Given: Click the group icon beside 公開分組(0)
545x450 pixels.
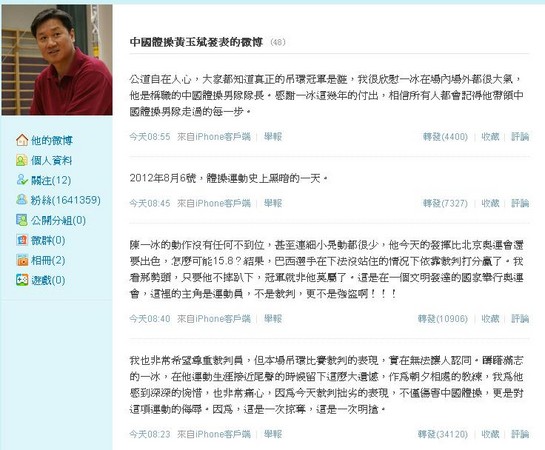Looking at the screenshot, I should pos(22,220).
